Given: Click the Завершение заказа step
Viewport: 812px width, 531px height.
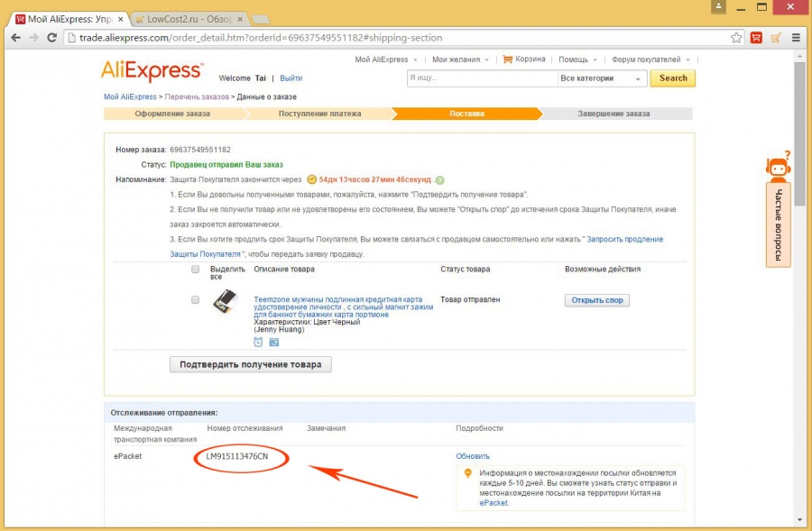Looking at the screenshot, I should (614, 114).
